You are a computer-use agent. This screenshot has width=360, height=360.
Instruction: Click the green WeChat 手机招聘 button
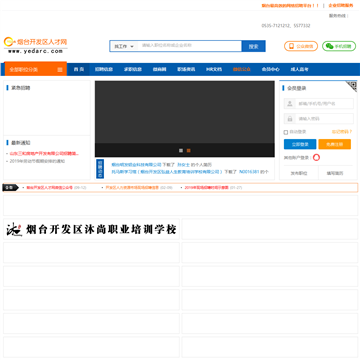(x=339, y=46)
